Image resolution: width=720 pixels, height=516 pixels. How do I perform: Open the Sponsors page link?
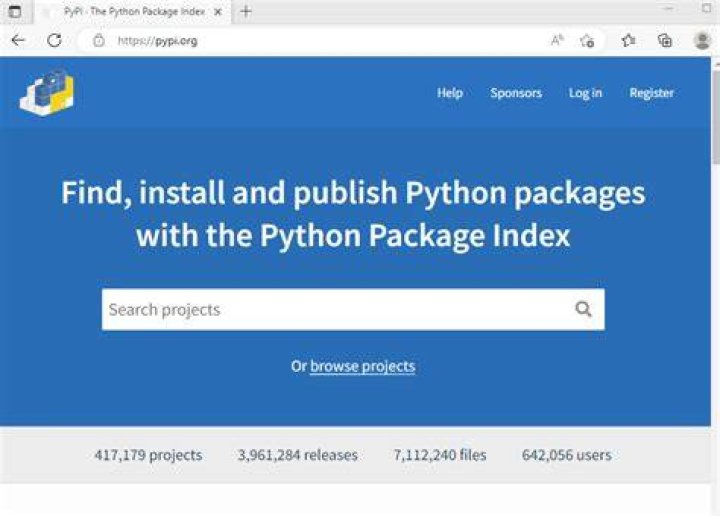[x=516, y=93]
